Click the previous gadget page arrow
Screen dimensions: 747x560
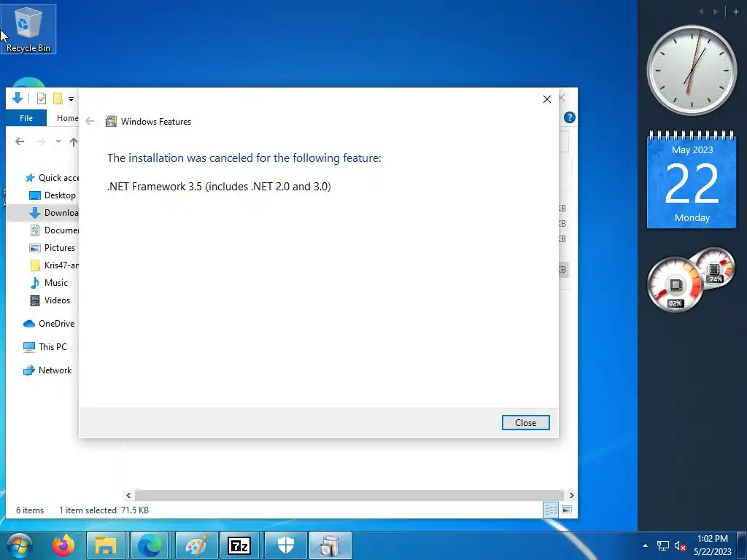[x=701, y=12]
